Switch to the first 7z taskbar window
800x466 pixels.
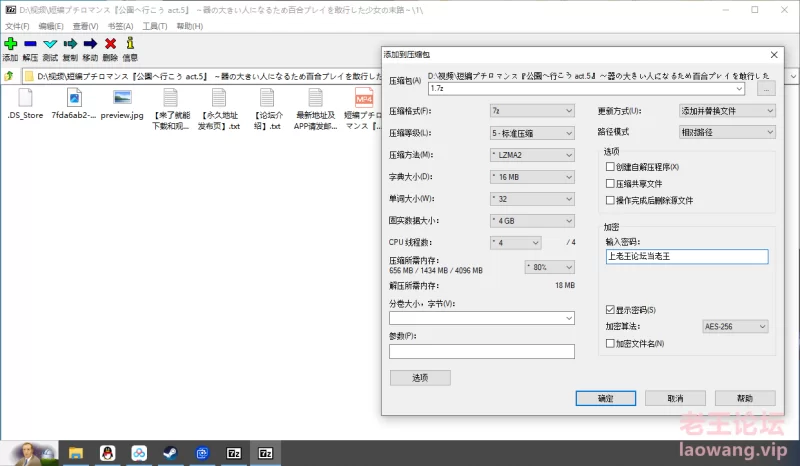[234, 453]
